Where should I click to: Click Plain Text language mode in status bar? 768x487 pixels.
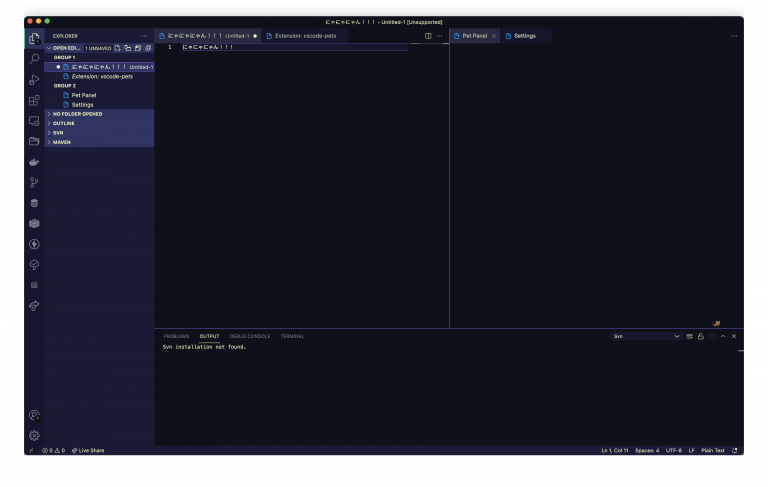(x=712, y=451)
